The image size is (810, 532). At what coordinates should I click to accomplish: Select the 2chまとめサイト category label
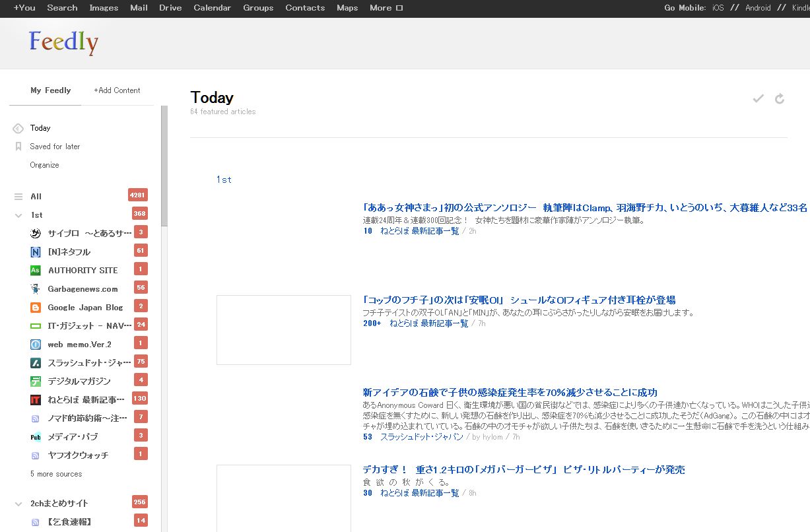coord(59,504)
